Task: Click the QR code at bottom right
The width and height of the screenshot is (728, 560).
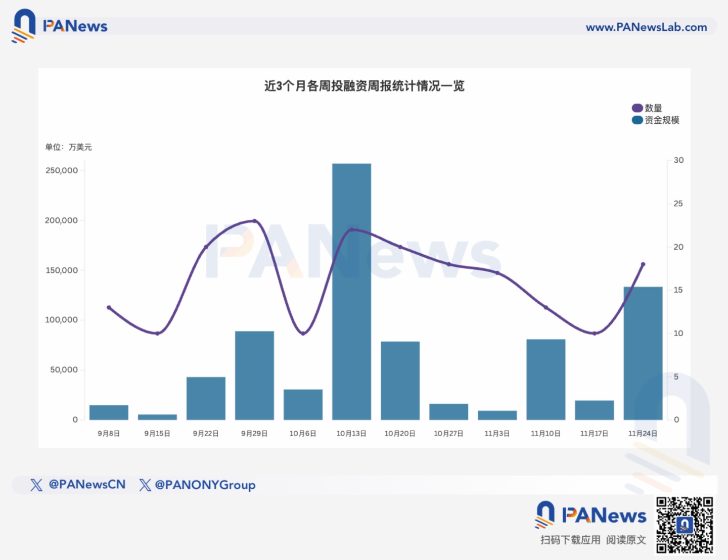Action: tap(684, 525)
